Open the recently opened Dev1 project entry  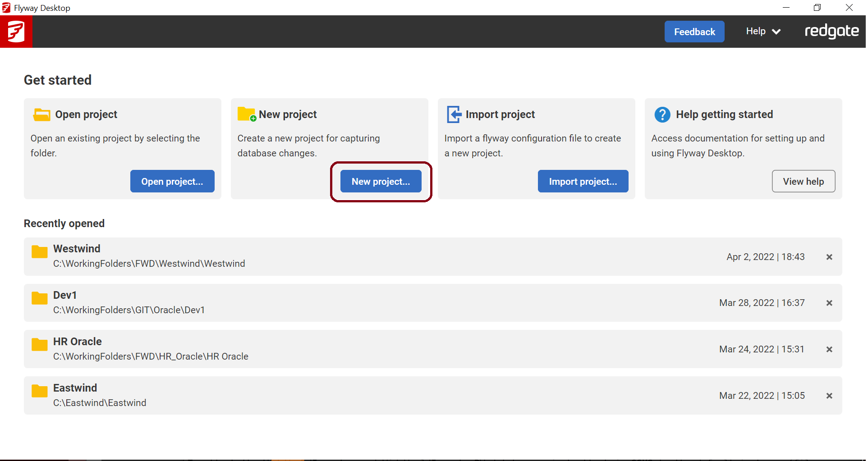tap(316, 302)
